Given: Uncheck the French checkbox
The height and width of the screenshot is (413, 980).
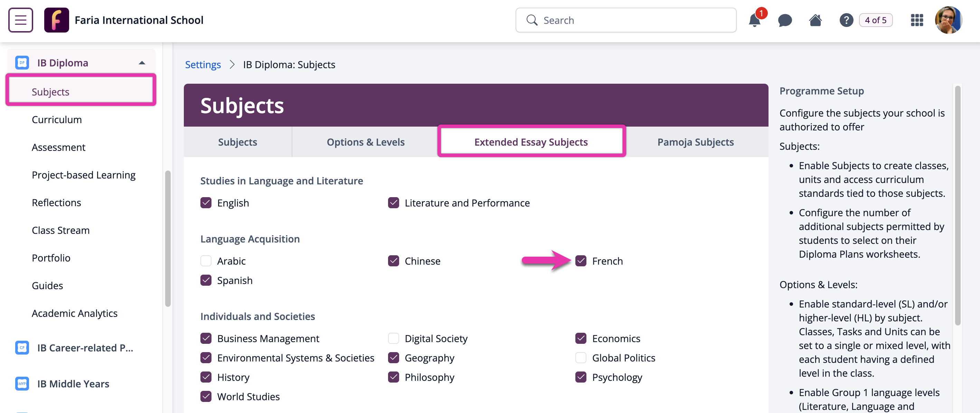Looking at the screenshot, I should (x=581, y=261).
